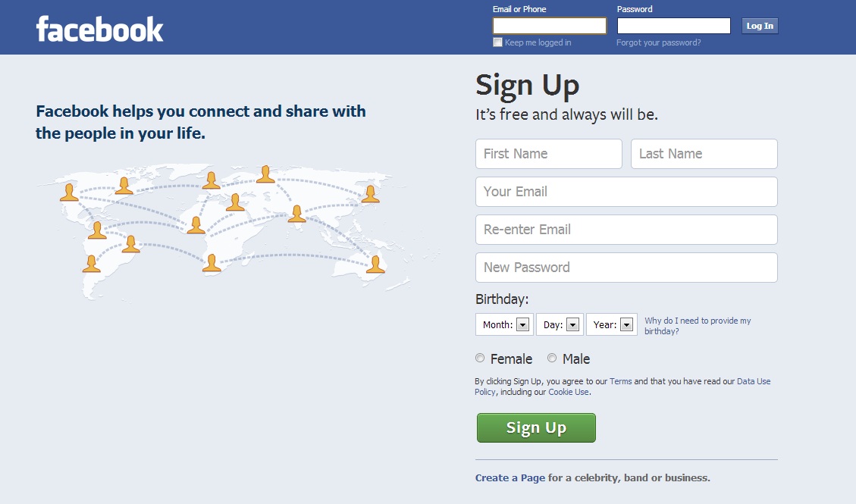Click the person icon over Australia
The width and height of the screenshot is (856, 504).
(x=375, y=264)
